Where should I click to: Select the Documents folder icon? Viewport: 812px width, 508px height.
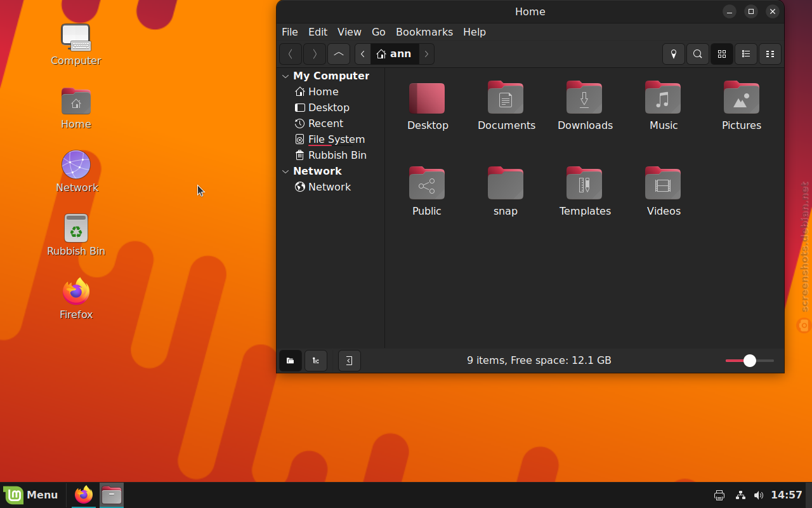pyautogui.click(x=506, y=98)
